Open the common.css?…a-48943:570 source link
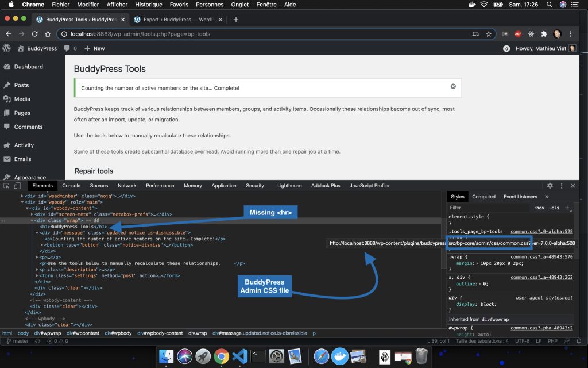The height and width of the screenshot is (368, 588). coord(541,257)
